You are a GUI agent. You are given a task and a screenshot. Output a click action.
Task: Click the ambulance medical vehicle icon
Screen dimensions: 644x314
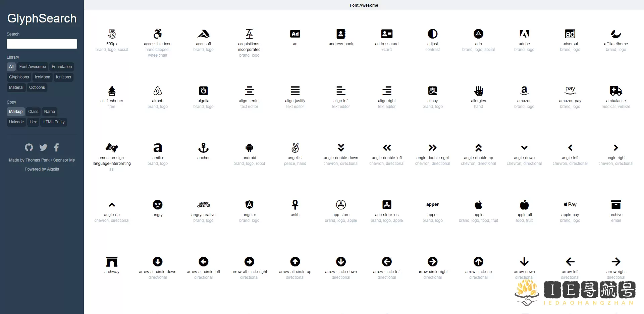(x=615, y=90)
